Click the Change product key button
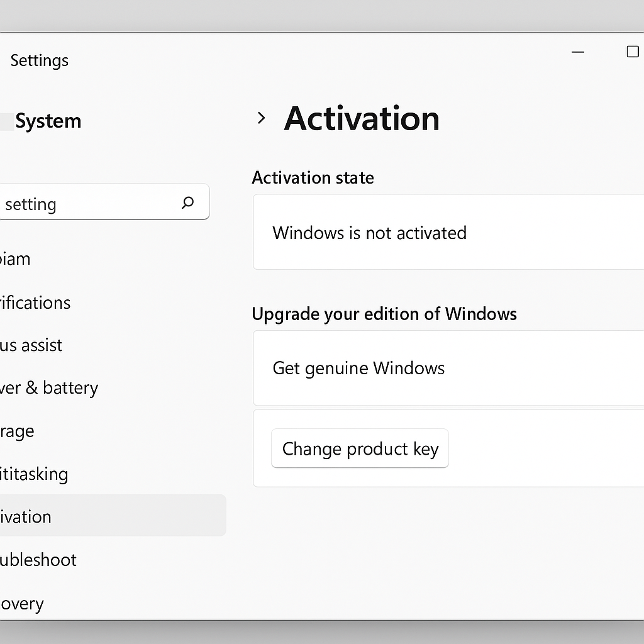 (360, 448)
